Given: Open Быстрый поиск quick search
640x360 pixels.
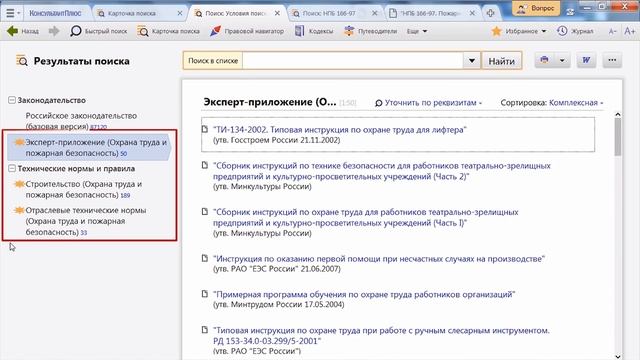Looking at the screenshot, I should pos(98,31).
